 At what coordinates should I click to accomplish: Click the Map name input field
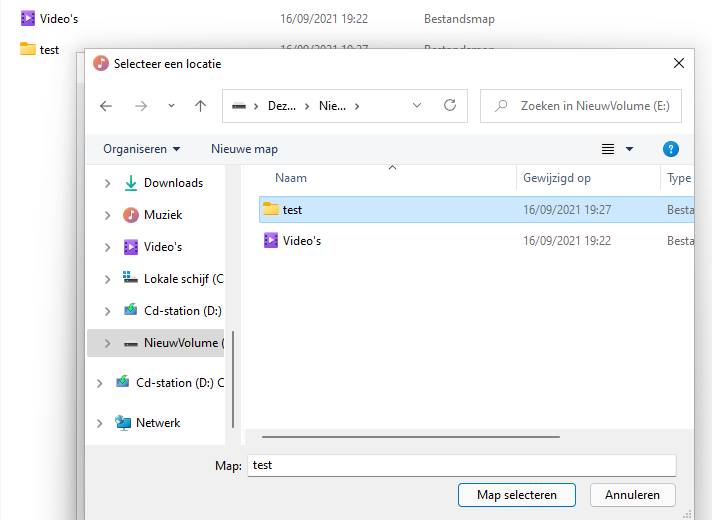[462, 465]
